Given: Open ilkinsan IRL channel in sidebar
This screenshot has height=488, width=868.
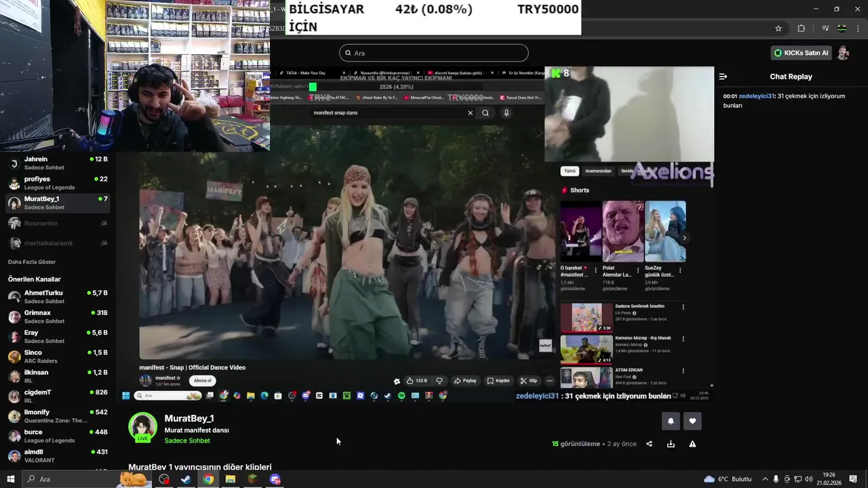Looking at the screenshot, I should [58, 376].
